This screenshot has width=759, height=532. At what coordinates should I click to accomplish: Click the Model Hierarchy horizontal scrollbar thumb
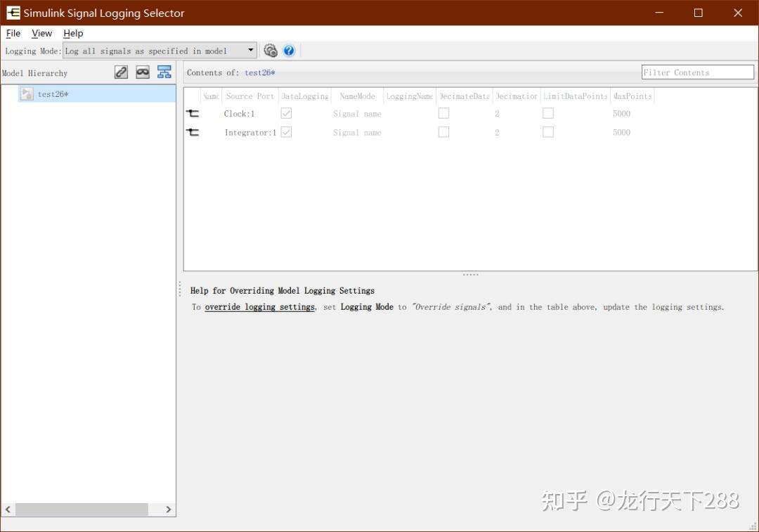(82, 510)
